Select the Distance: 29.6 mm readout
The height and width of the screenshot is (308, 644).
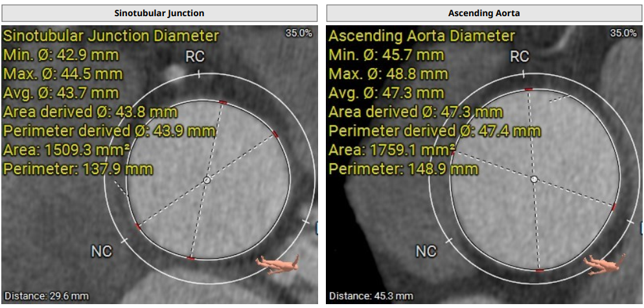pyautogui.click(x=45, y=296)
